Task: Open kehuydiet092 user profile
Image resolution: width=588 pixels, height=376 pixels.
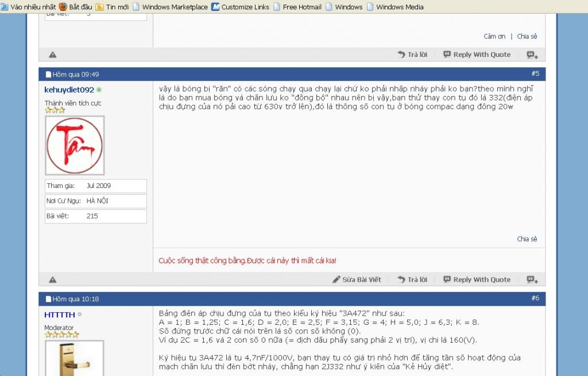Action: tap(69, 90)
